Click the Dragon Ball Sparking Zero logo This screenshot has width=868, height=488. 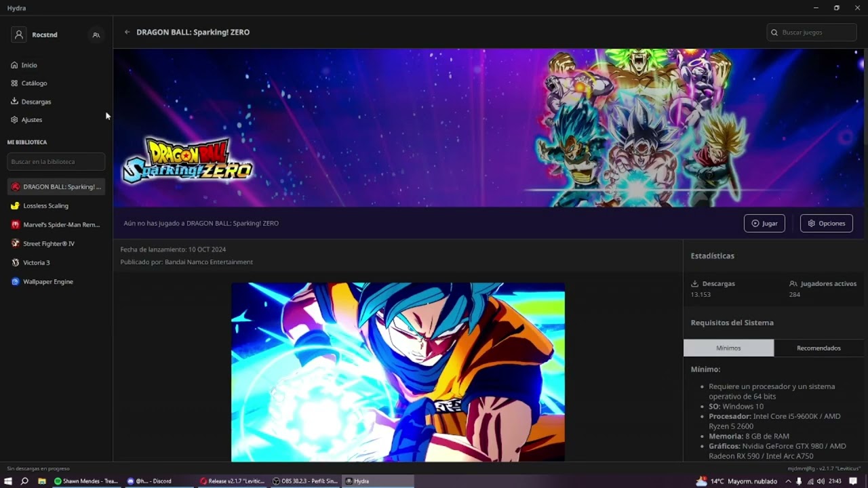187,161
